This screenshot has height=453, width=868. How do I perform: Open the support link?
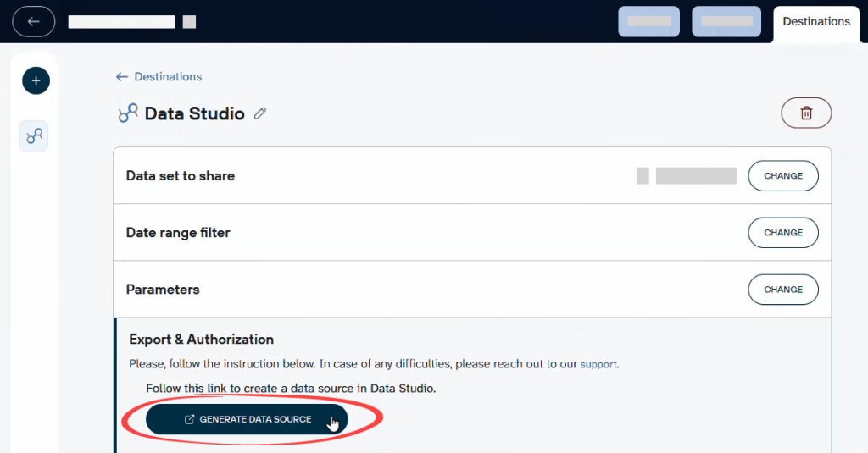click(598, 364)
